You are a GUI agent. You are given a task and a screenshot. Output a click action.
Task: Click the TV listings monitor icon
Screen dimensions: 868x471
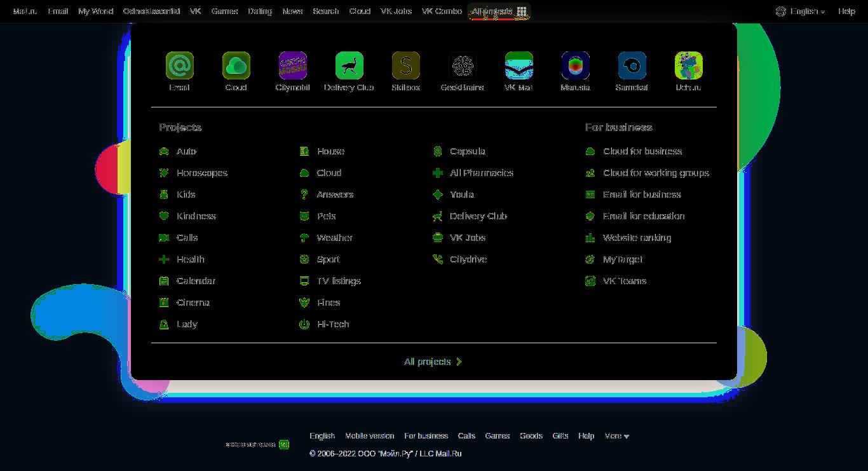[x=304, y=281]
